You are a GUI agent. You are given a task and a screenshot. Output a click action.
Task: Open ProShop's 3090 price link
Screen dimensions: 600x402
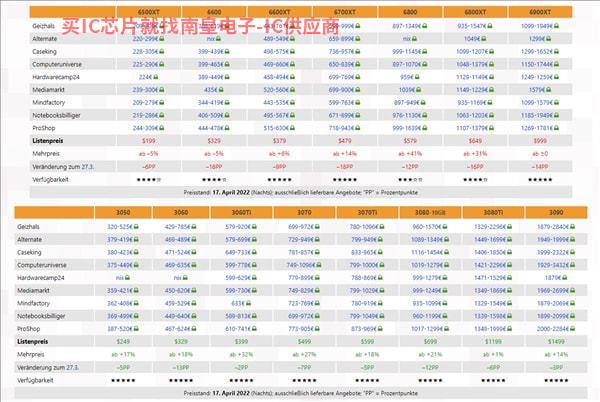[553, 329]
